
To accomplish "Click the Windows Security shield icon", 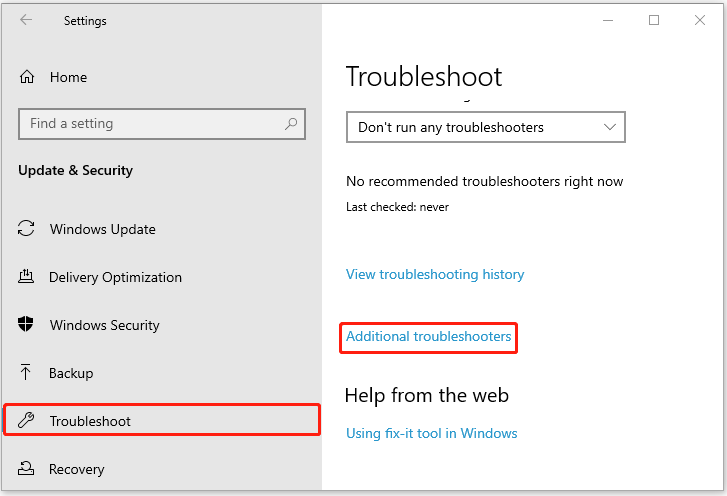I will tap(26, 324).
